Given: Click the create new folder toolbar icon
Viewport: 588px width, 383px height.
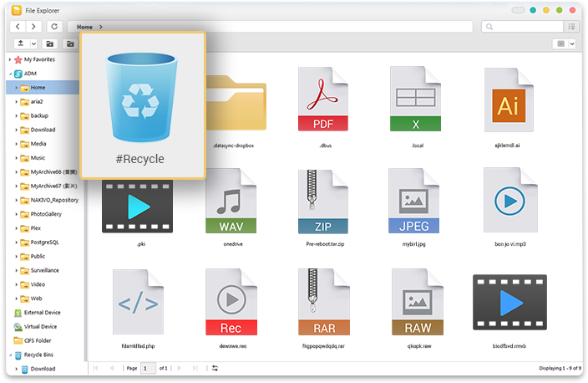Looking at the screenshot, I should point(49,43).
